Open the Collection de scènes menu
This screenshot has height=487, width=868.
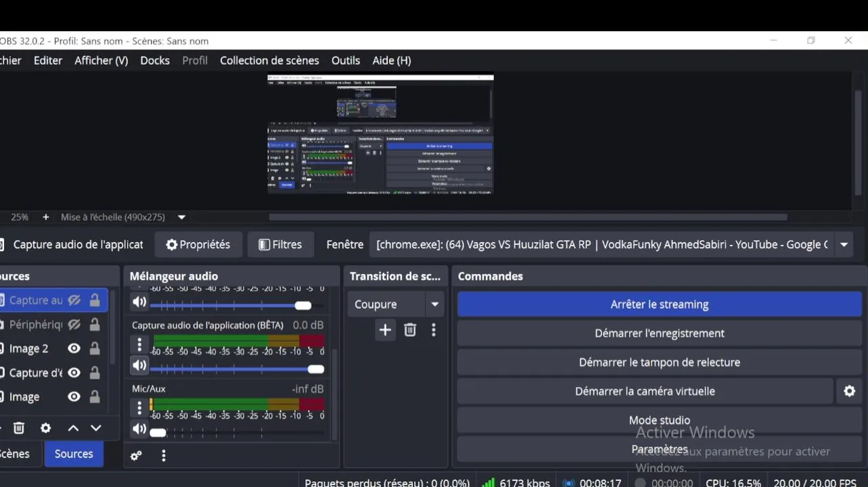[269, 60]
